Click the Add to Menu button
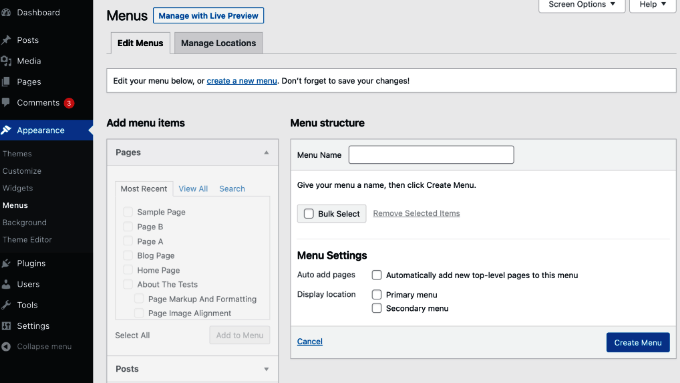This screenshot has width=680, height=383. click(x=239, y=335)
